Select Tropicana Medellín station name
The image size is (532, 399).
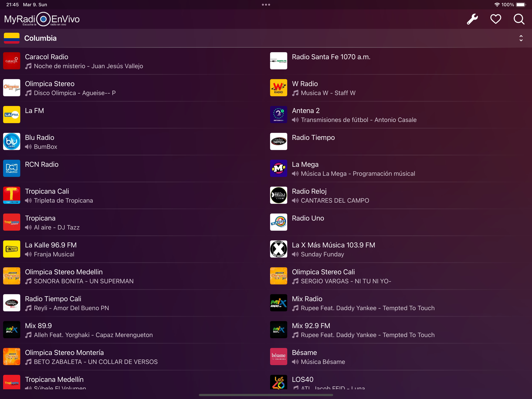(54, 380)
